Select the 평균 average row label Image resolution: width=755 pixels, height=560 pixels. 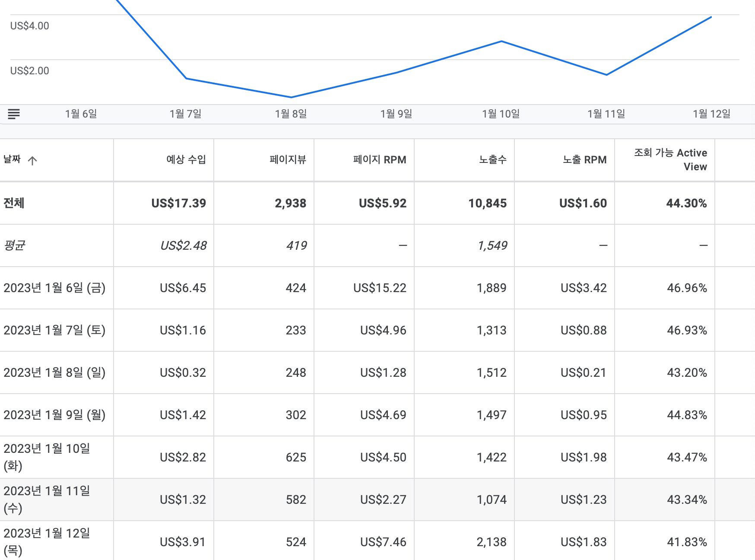click(x=14, y=245)
